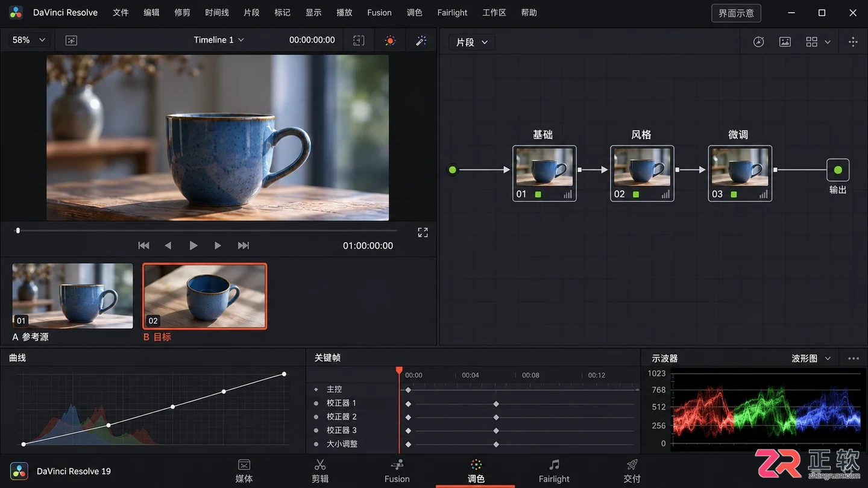Click the 界面示意 button
The image size is (868, 488).
click(x=736, y=13)
